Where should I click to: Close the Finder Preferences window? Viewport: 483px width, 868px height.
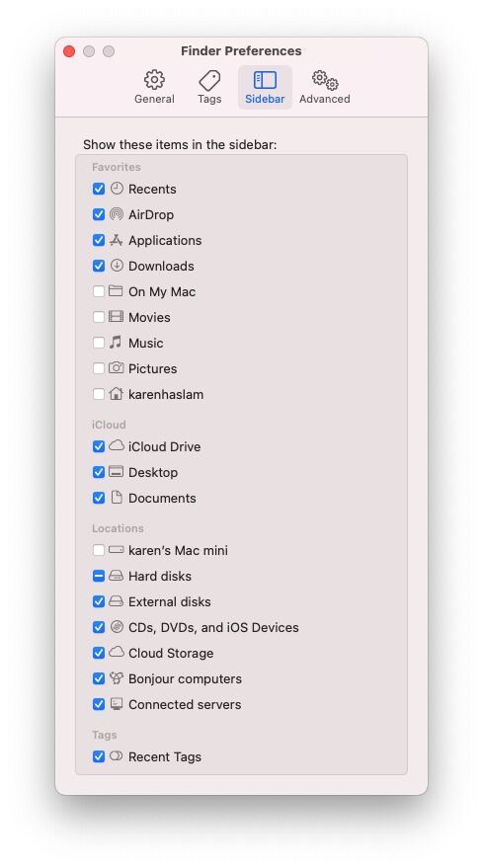pyautogui.click(x=69, y=51)
